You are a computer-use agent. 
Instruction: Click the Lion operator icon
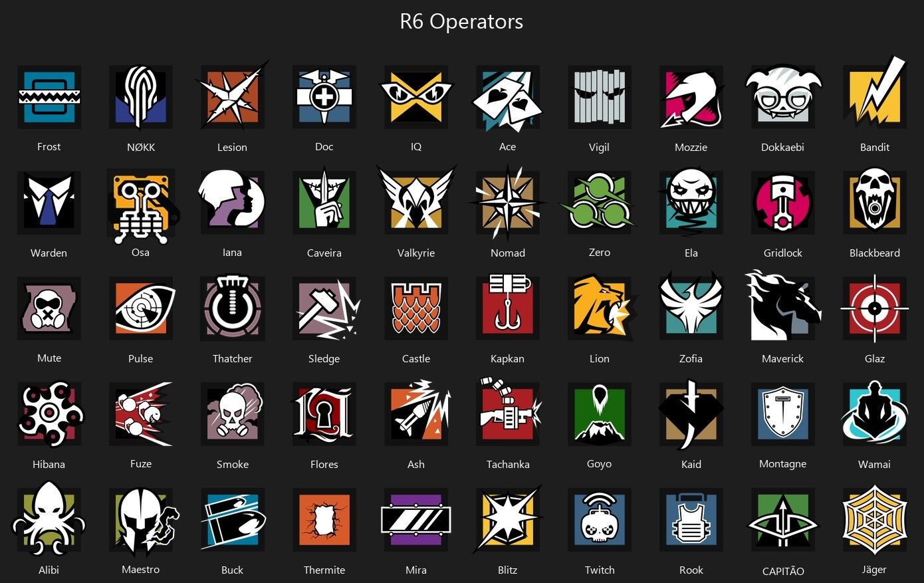point(601,308)
